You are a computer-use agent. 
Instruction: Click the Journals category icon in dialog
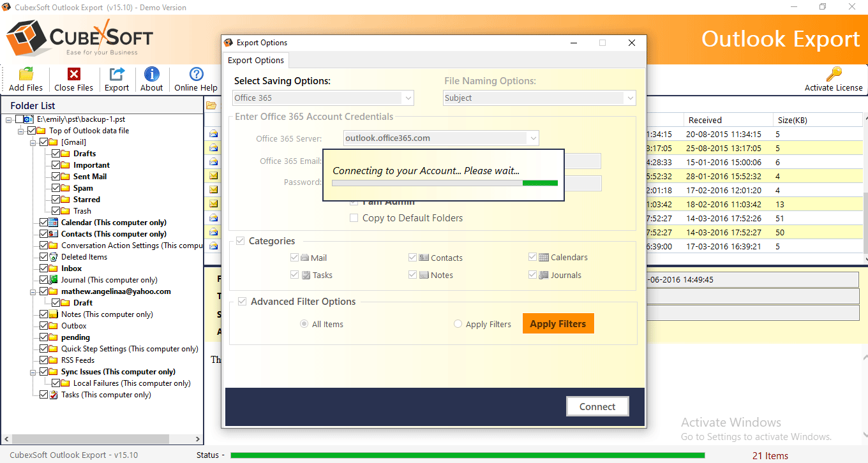pos(543,275)
